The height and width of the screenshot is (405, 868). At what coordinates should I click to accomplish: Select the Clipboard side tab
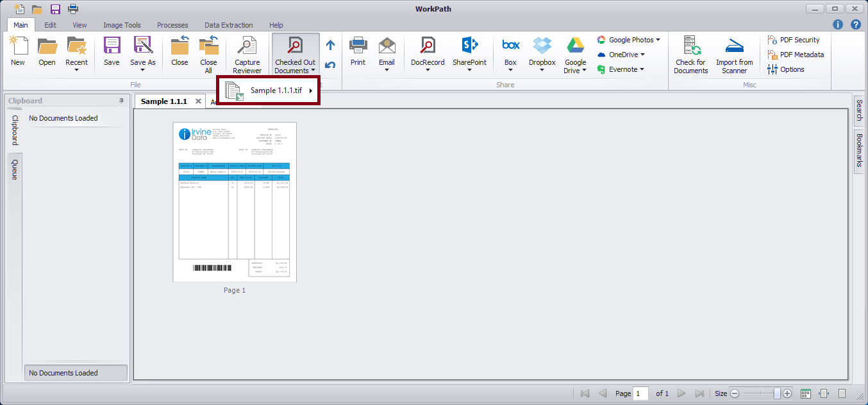click(x=14, y=130)
